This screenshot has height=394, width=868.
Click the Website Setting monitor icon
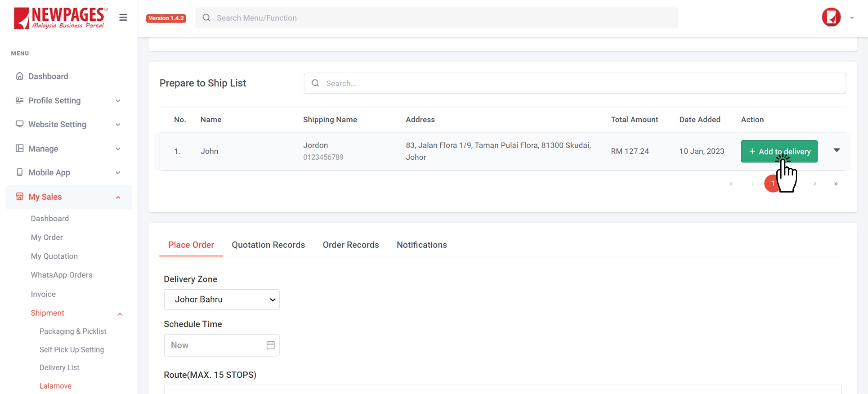[19, 124]
